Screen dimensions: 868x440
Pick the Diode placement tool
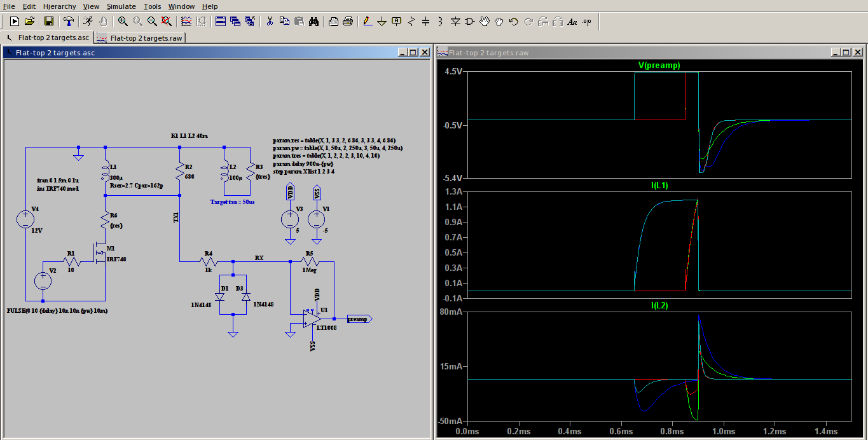(455, 21)
